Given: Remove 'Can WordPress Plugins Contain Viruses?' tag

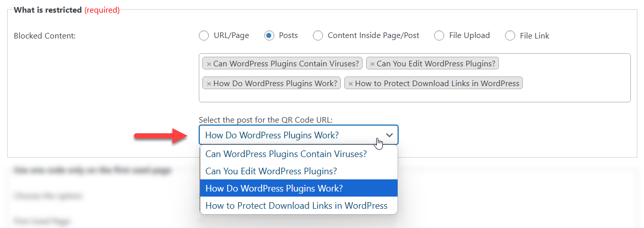Looking at the screenshot, I should click(x=209, y=64).
